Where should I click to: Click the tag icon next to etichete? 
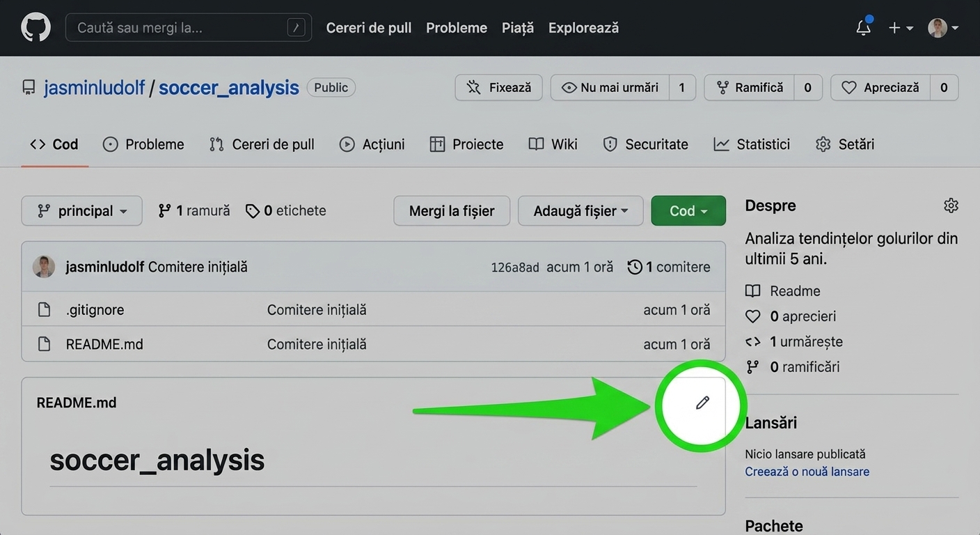point(253,210)
